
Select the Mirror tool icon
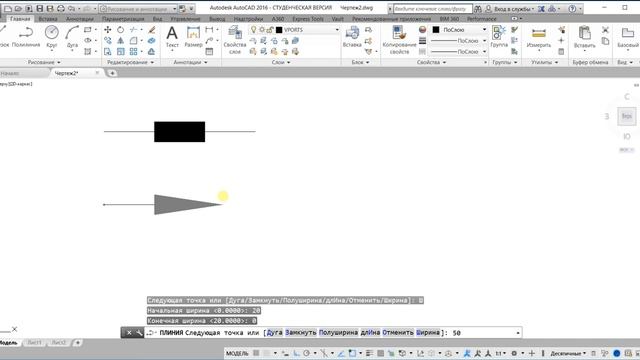[x=120, y=40]
